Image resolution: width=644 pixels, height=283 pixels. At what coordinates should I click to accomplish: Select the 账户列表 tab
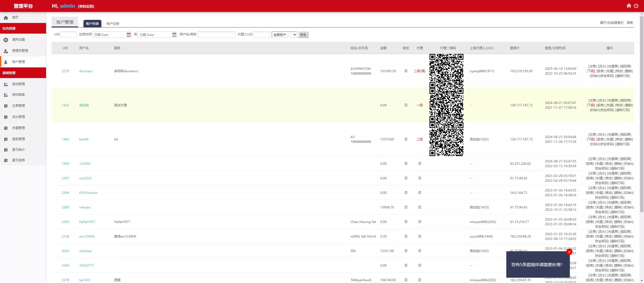coord(92,24)
